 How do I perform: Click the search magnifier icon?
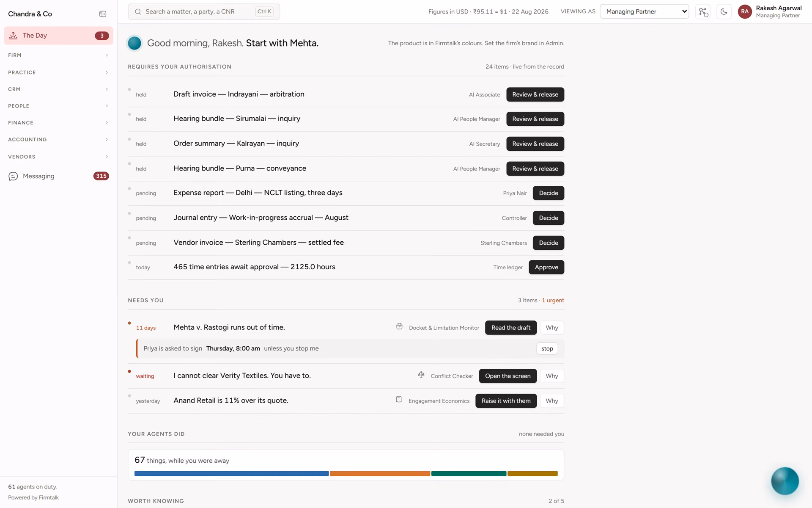point(138,12)
